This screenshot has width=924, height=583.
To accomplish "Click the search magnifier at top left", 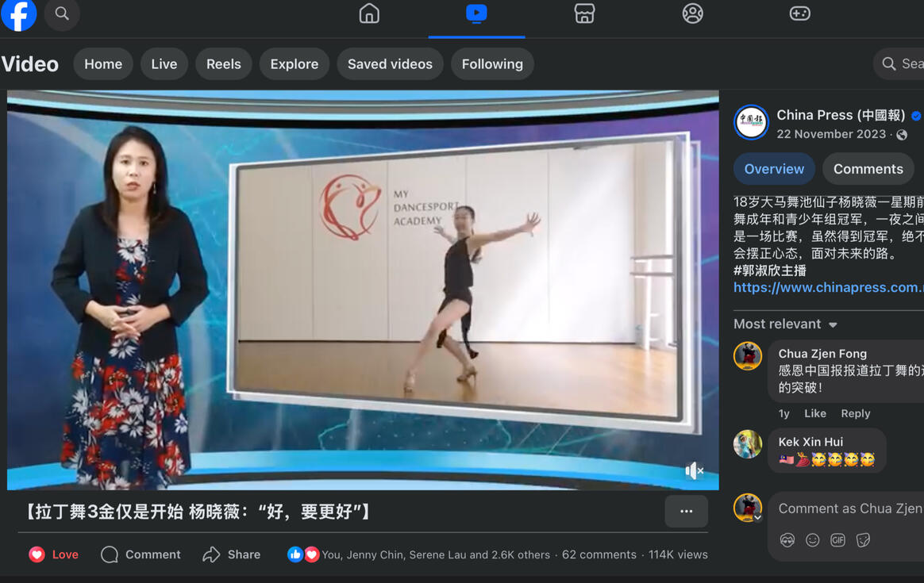I will [x=62, y=13].
